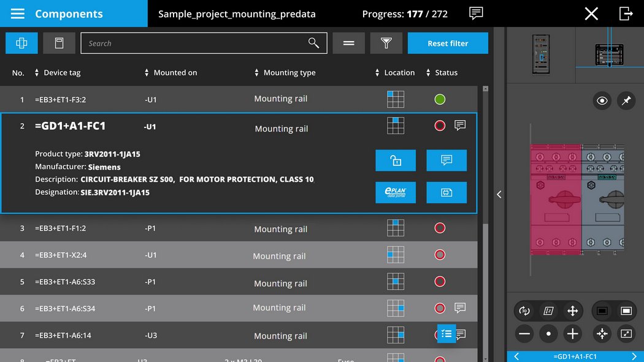Click the equals-sign grouping button

coord(349,43)
